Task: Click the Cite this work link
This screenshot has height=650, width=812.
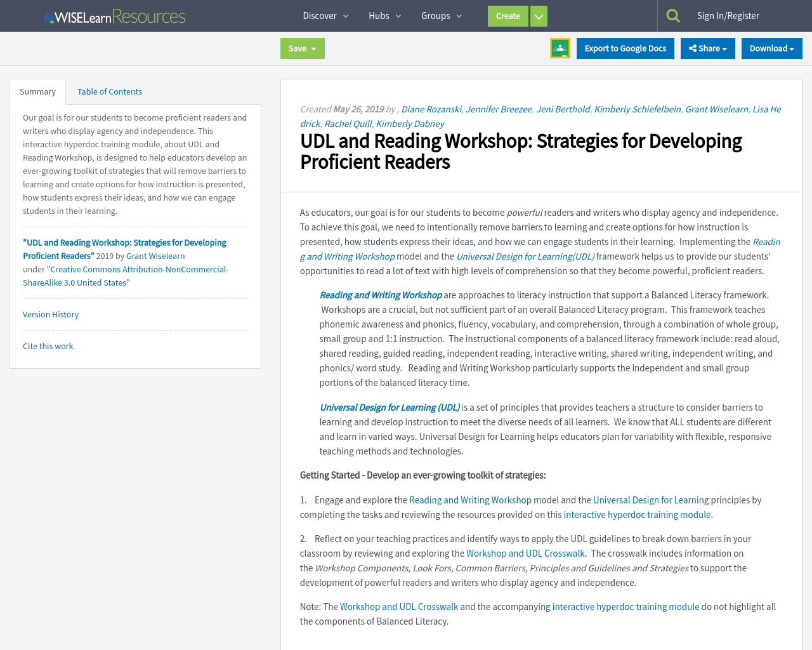Action: point(48,346)
